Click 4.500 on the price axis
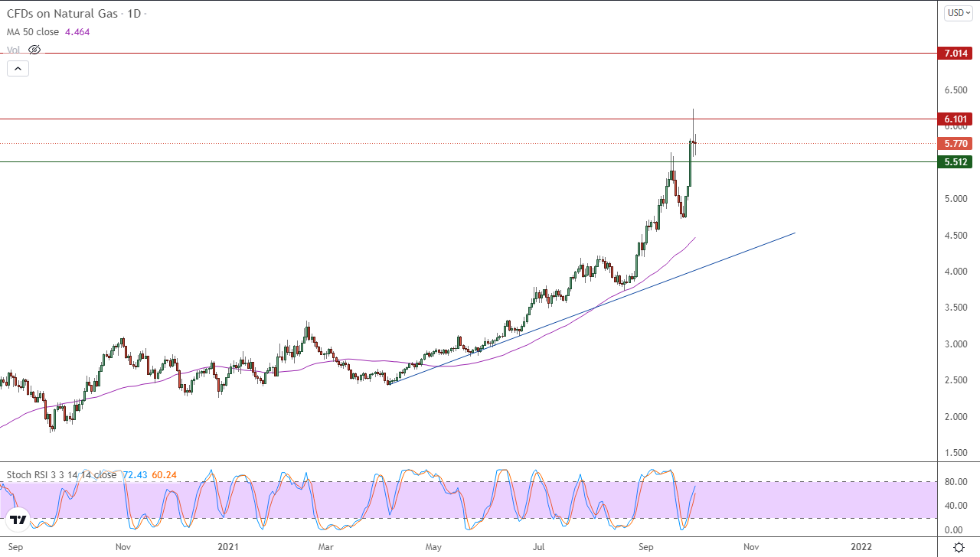980x557 pixels. (x=956, y=236)
